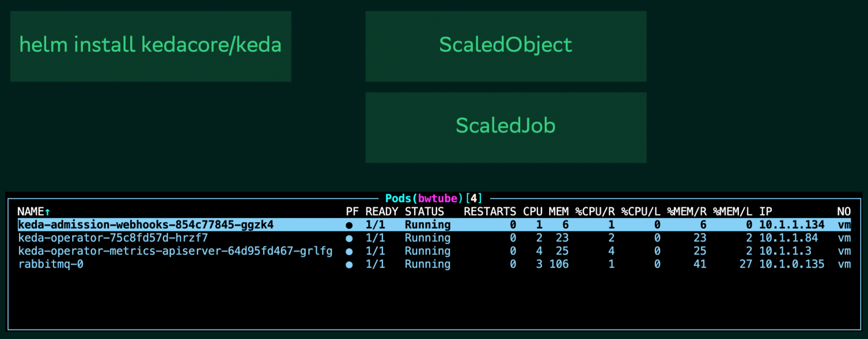Click the helm install kedacore/keda box
The height and width of the screenshot is (339, 868).
click(x=150, y=46)
